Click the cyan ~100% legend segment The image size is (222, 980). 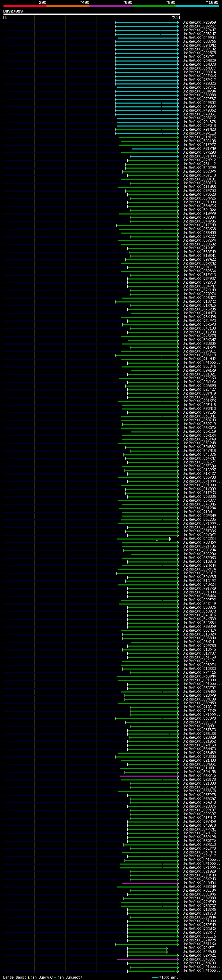click(197, 6)
